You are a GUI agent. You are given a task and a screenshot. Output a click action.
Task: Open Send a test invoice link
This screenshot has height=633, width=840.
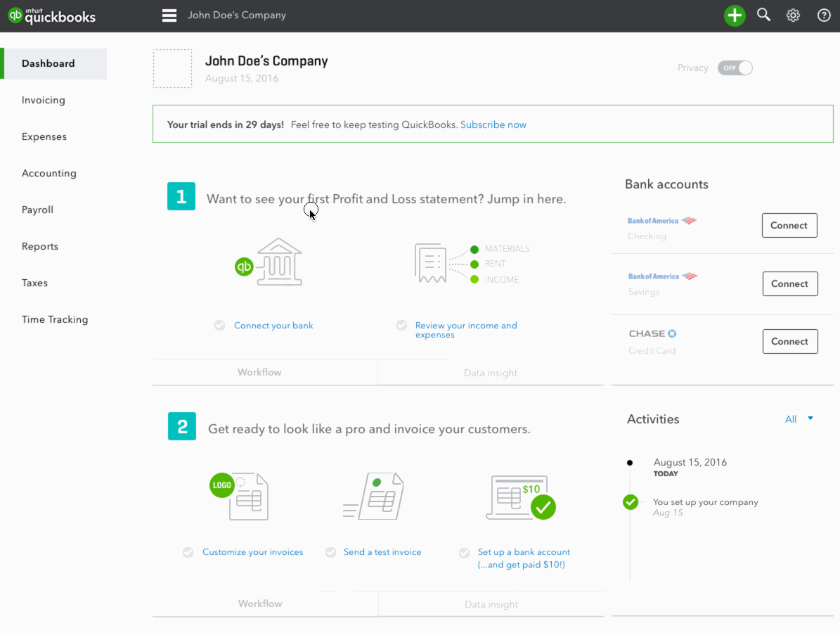coord(382,552)
